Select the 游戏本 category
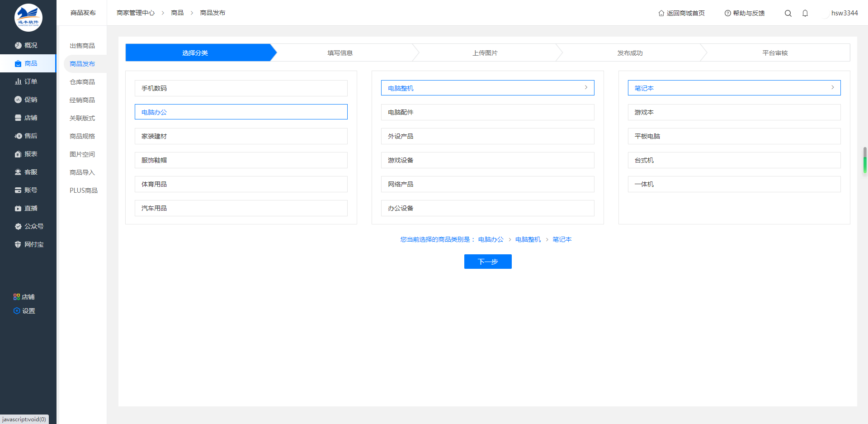This screenshot has height=424, width=868. (x=734, y=112)
